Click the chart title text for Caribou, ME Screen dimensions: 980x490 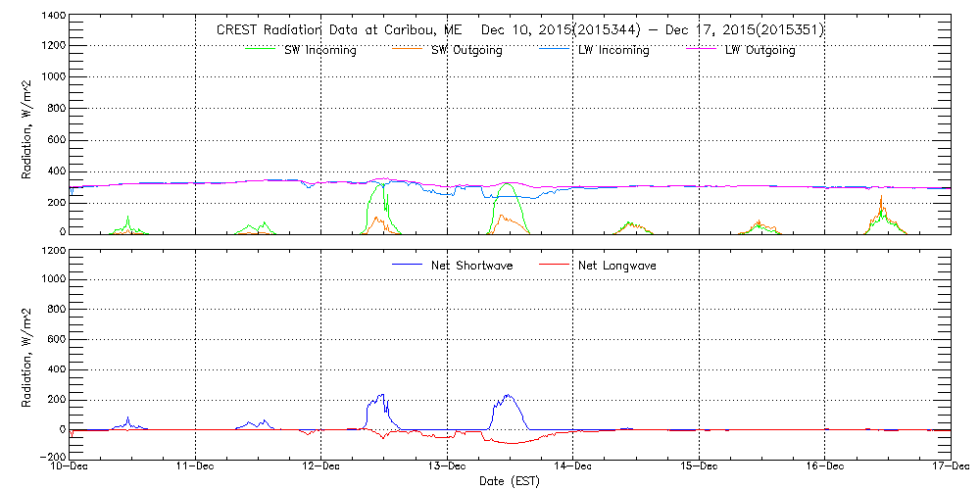519,30
